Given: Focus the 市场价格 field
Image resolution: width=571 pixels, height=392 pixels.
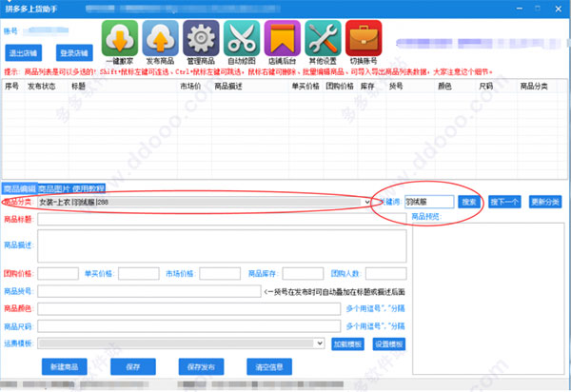Looking at the screenshot, I should [x=220, y=273].
